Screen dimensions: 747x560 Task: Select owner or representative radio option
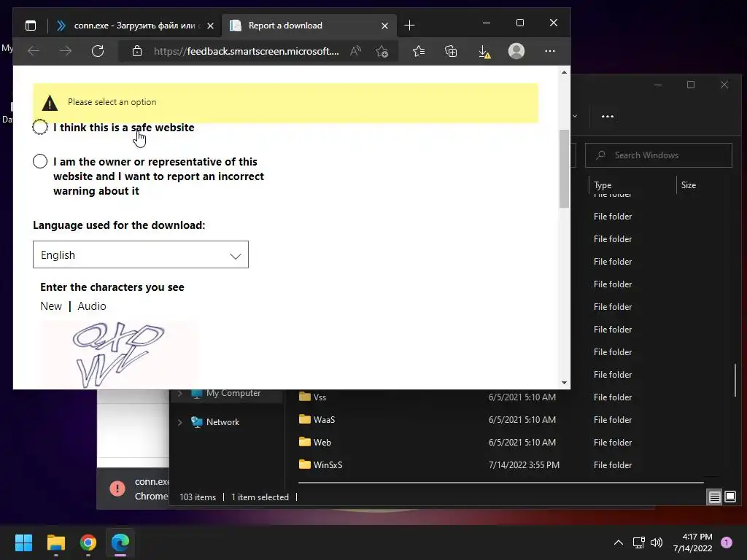[40, 161]
